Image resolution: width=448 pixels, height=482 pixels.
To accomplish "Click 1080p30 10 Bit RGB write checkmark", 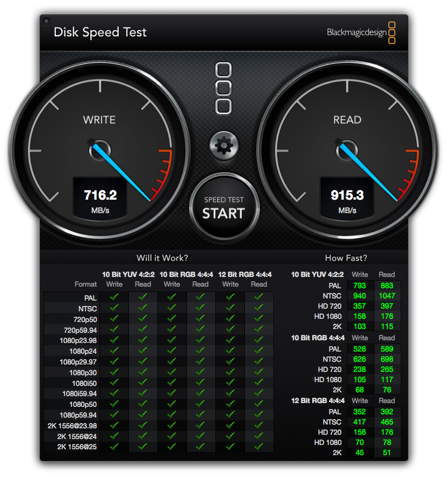I will pos(172,372).
